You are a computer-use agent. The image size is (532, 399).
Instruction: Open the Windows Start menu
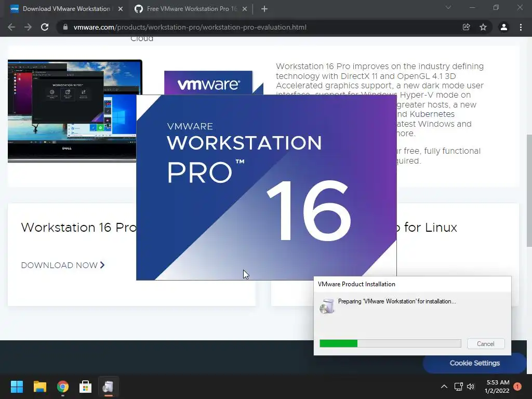click(x=17, y=387)
